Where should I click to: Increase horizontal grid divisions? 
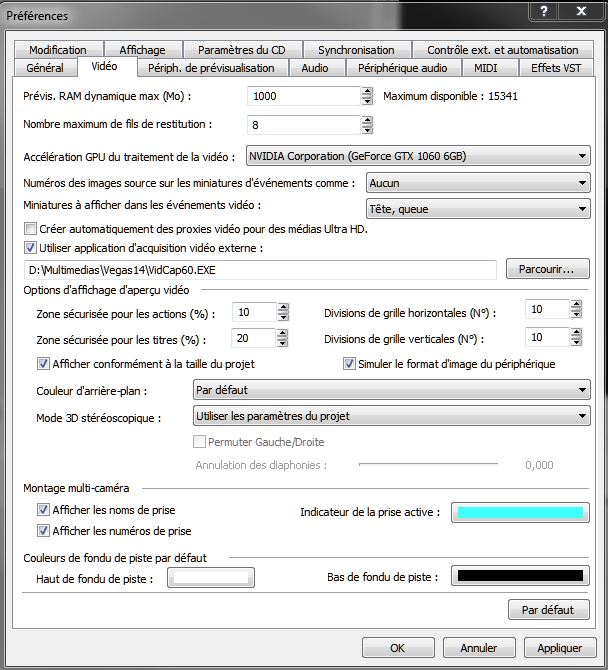coord(576,305)
